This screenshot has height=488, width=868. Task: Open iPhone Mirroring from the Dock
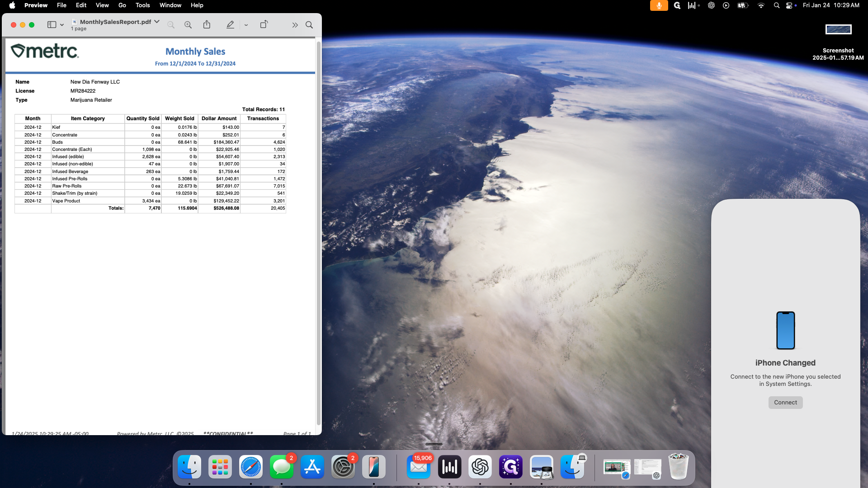point(374,467)
